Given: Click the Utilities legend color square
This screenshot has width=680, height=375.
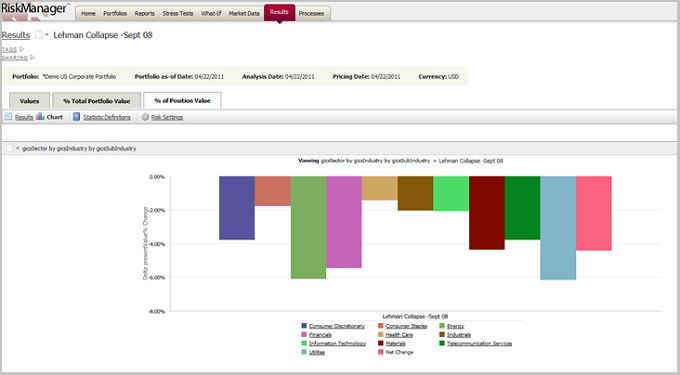Looking at the screenshot, I should (x=304, y=352).
